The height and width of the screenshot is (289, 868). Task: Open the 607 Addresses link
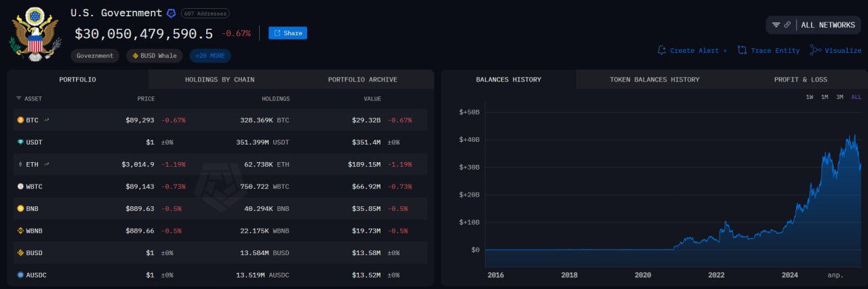pyautogui.click(x=205, y=14)
